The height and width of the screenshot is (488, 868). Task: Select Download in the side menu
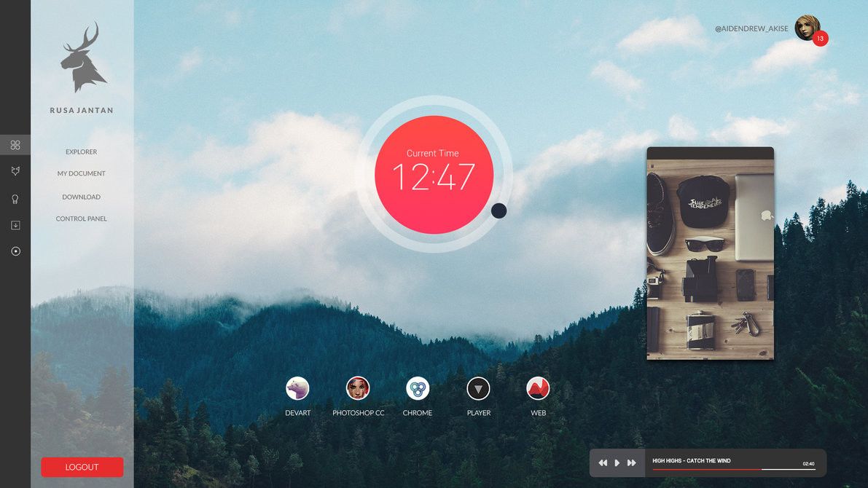[82, 197]
